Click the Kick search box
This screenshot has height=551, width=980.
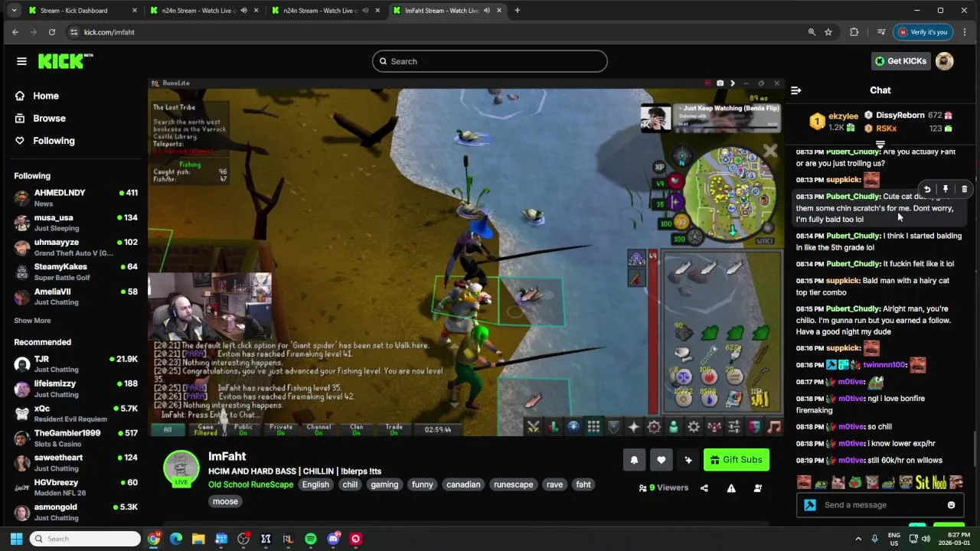pos(490,61)
